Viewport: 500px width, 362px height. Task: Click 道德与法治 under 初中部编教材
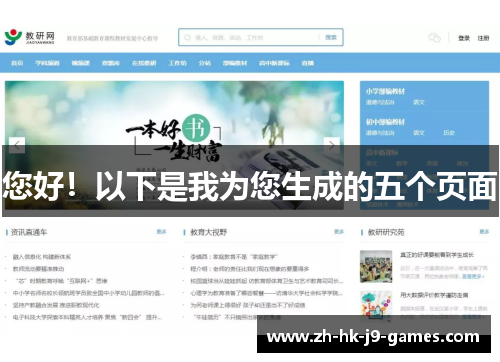tap(380, 133)
